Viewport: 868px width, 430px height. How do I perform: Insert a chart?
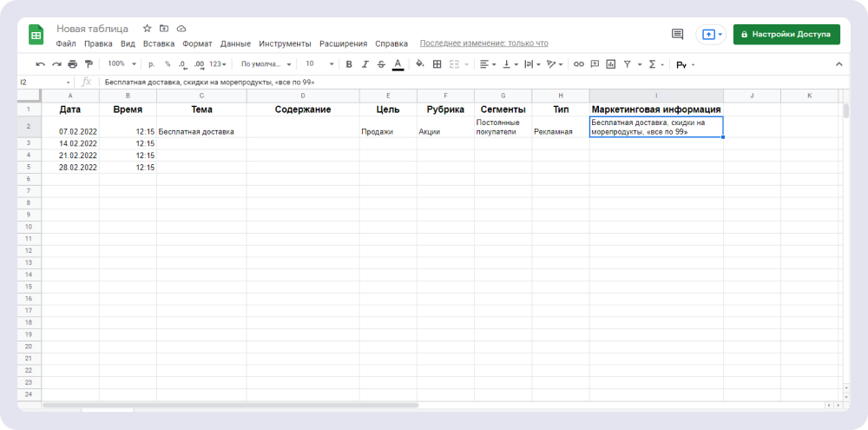coord(610,64)
